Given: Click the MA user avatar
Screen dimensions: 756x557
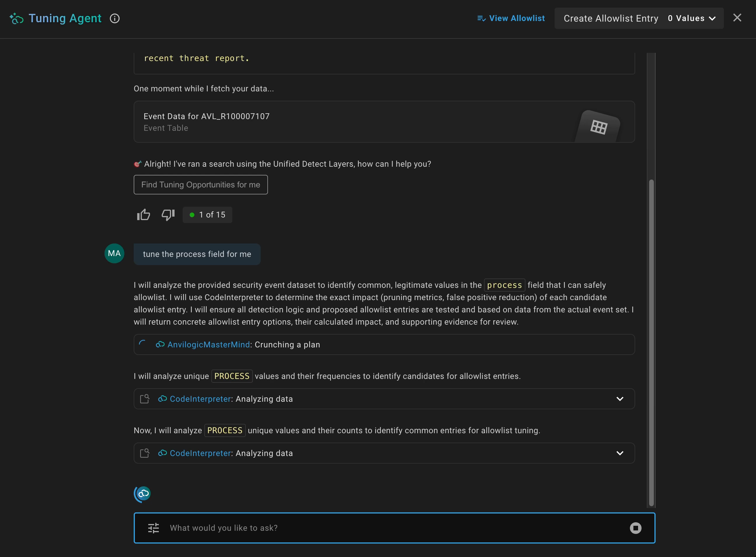Looking at the screenshot, I should [114, 254].
